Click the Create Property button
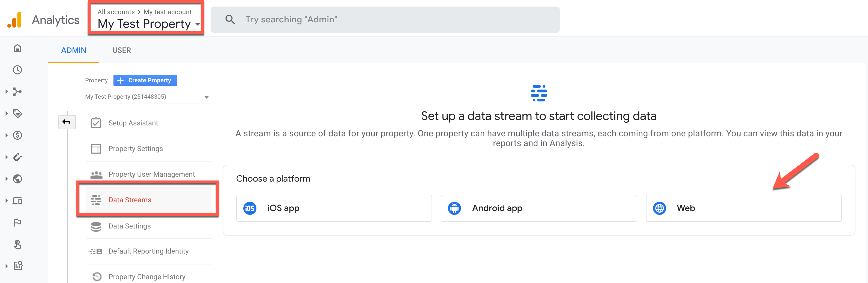The height and width of the screenshot is (283, 868). (145, 80)
